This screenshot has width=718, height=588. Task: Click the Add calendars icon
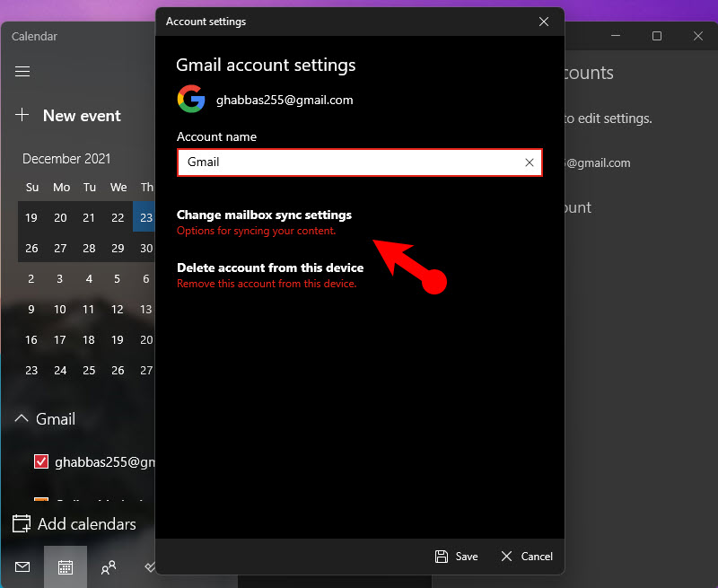(x=22, y=523)
